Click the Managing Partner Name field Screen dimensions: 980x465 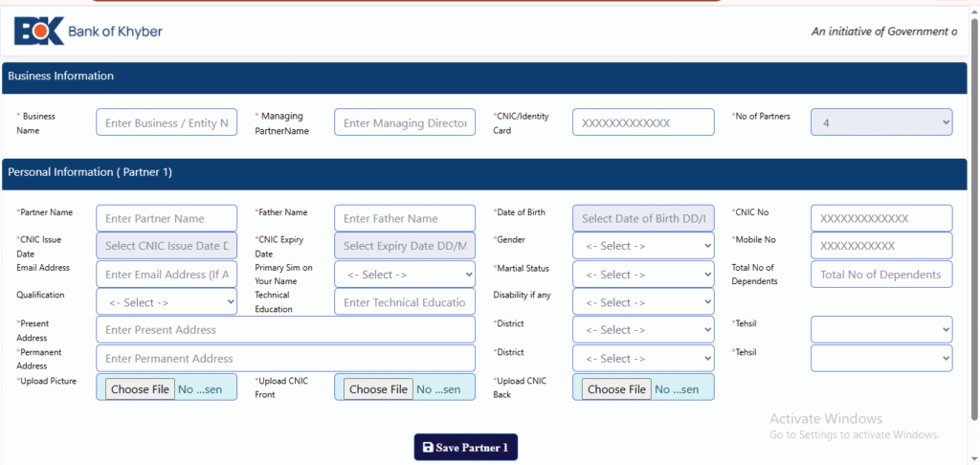point(405,122)
